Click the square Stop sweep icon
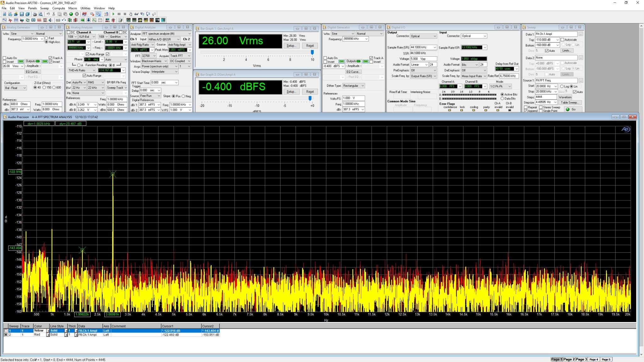Screen dimensions: 644x362 point(125,14)
